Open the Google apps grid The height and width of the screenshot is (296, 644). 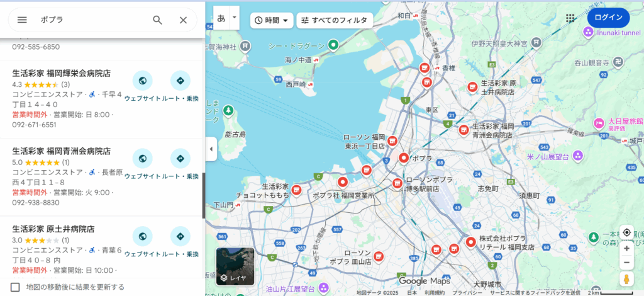(570, 18)
